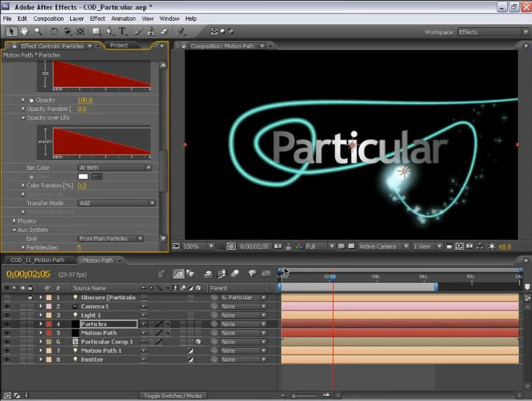Image resolution: width=532 pixels, height=401 pixels.
Task: Click the timeline zoom slider
Action: pyautogui.click(x=305, y=395)
